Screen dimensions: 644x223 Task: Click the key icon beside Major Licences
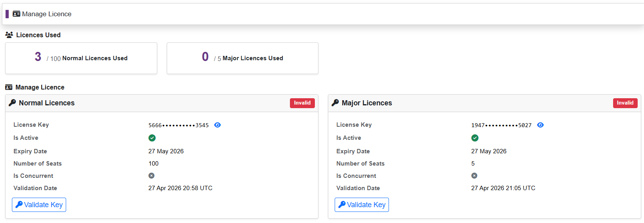pos(335,103)
